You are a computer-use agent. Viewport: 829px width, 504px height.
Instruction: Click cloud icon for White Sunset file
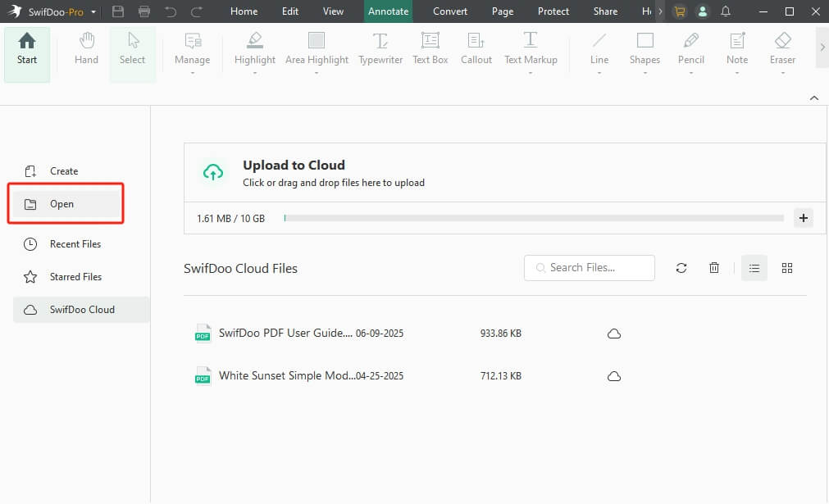click(x=614, y=376)
